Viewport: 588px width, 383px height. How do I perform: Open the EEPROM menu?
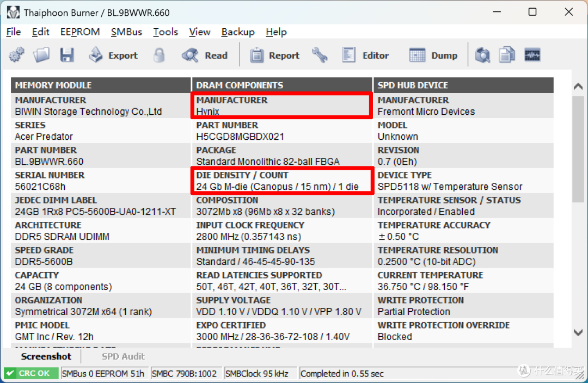click(80, 32)
